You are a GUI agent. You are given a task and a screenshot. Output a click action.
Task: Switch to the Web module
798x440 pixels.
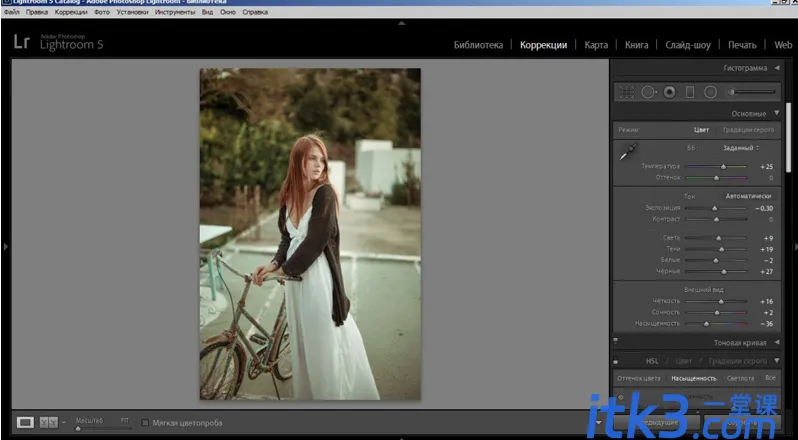[783, 45]
